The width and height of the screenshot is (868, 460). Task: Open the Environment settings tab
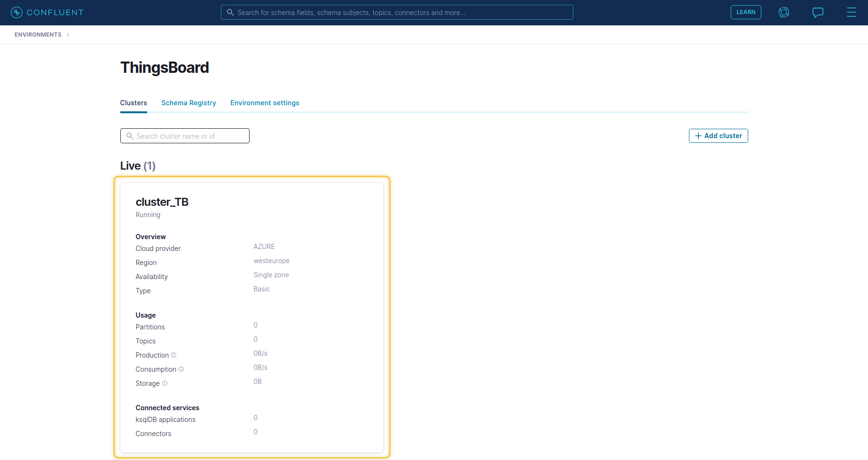265,103
